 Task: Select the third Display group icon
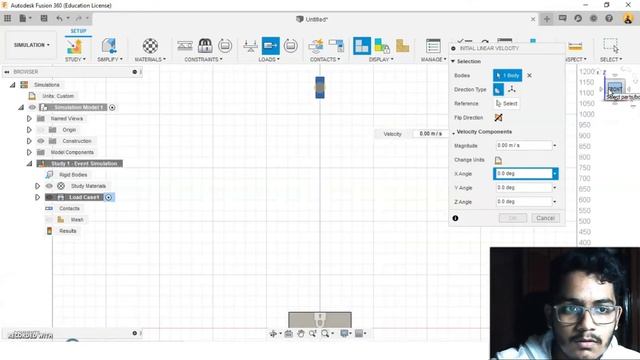402,46
